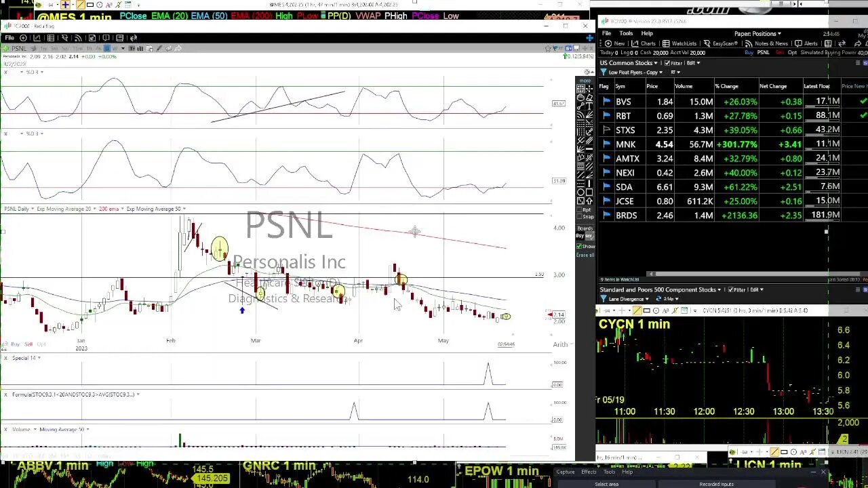868x488 pixels.
Task: Open Standard and Poors 500 Component Stocks dropdown
Action: coord(660,289)
